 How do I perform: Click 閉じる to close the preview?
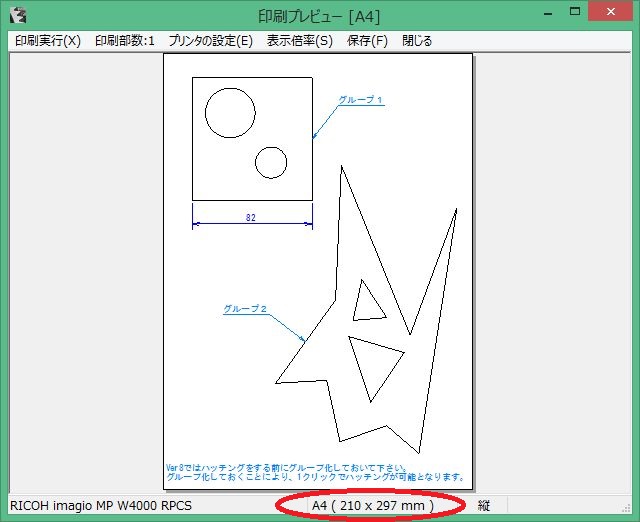click(417, 41)
